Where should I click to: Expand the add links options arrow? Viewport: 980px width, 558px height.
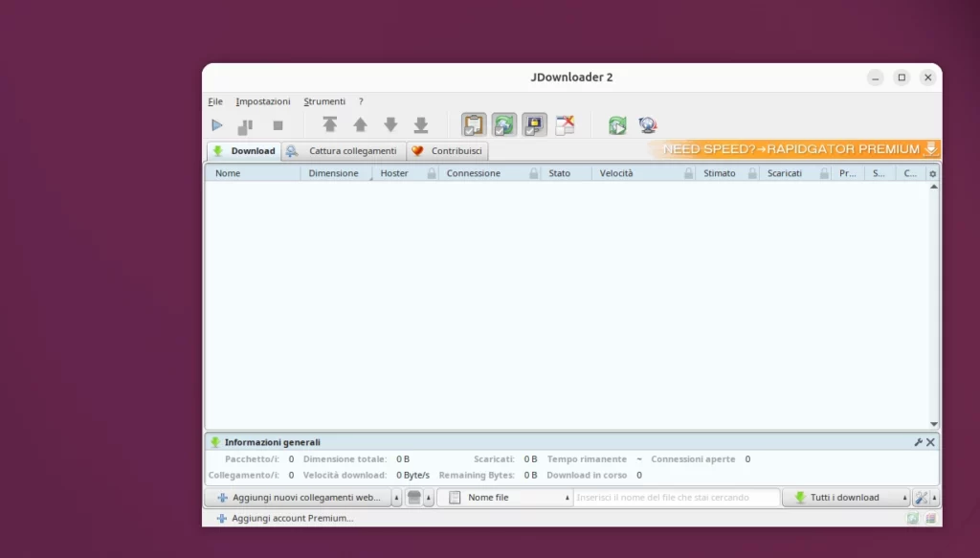click(396, 498)
